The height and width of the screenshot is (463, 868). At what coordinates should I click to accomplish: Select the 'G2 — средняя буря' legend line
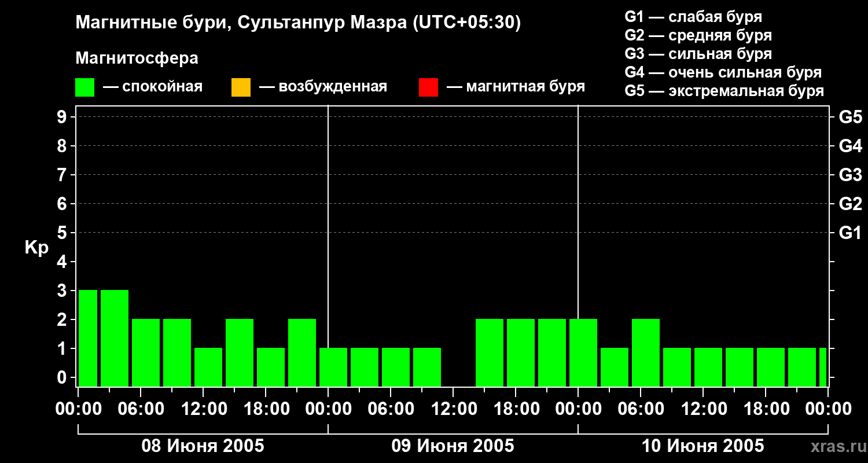698,35
